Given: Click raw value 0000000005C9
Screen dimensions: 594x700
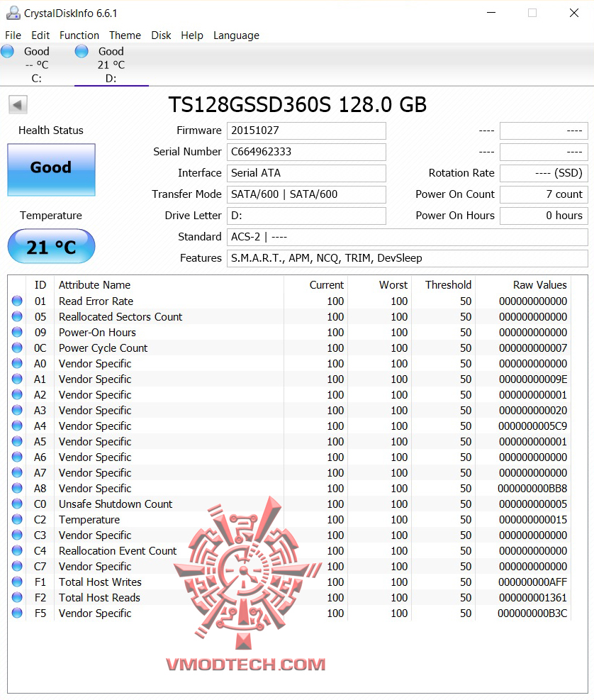Looking at the screenshot, I should pos(533,426).
